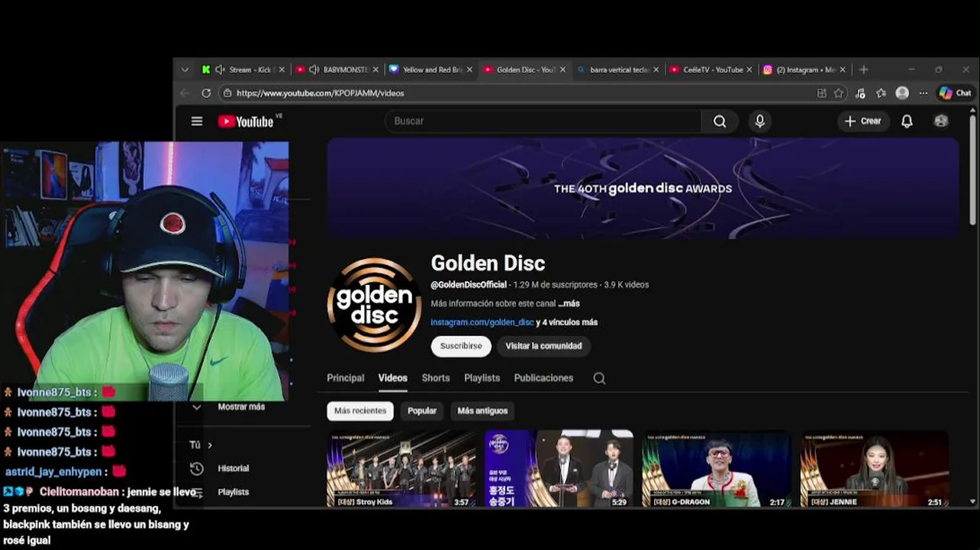Click the Buscar search field
Viewport: 980px width, 550px height.
pyautogui.click(x=543, y=121)
